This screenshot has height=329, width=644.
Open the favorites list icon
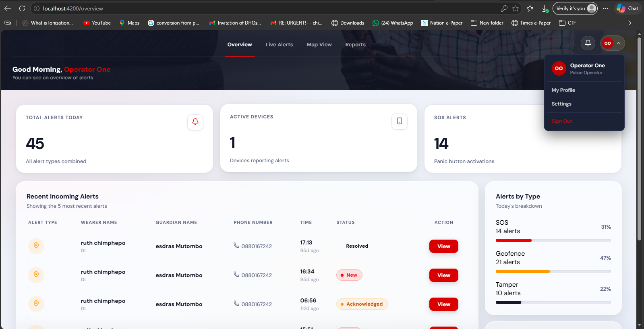pos(530,8)
